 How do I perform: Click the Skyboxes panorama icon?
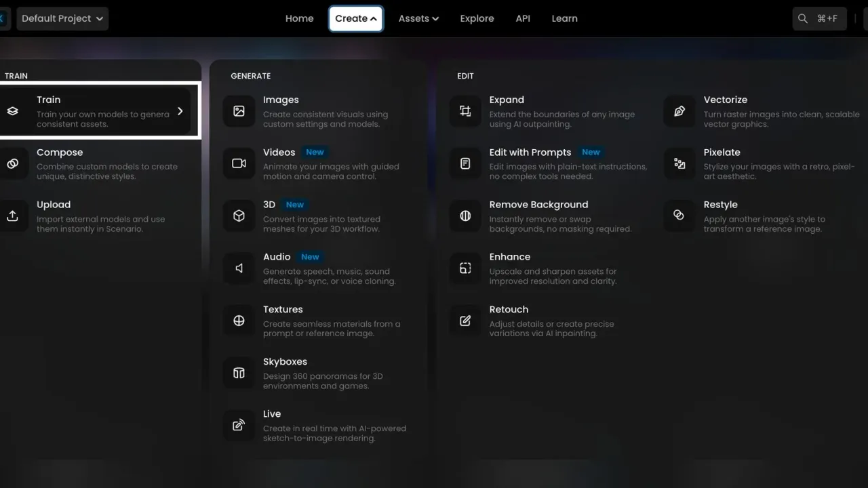(x=239, y=373)
